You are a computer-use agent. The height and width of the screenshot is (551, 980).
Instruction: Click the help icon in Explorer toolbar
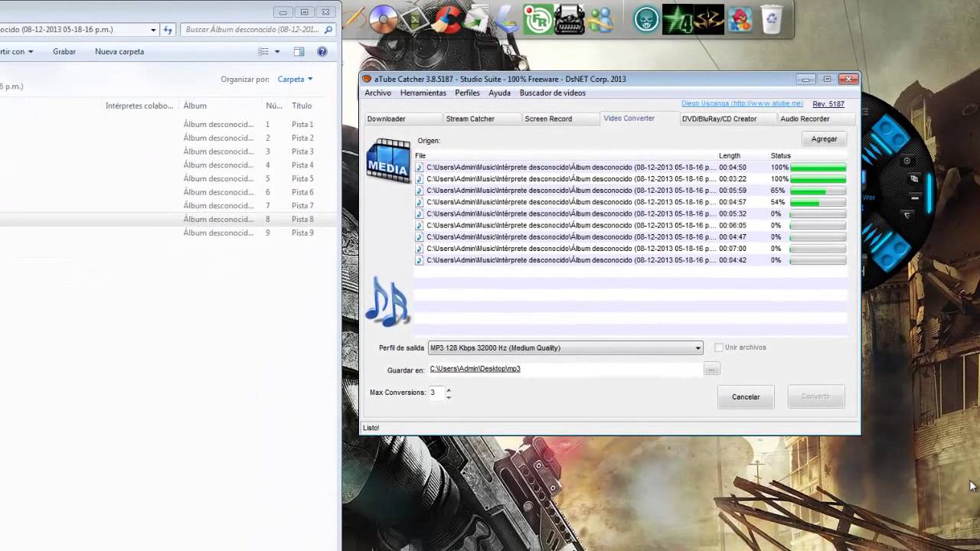(x=322, y=51)
